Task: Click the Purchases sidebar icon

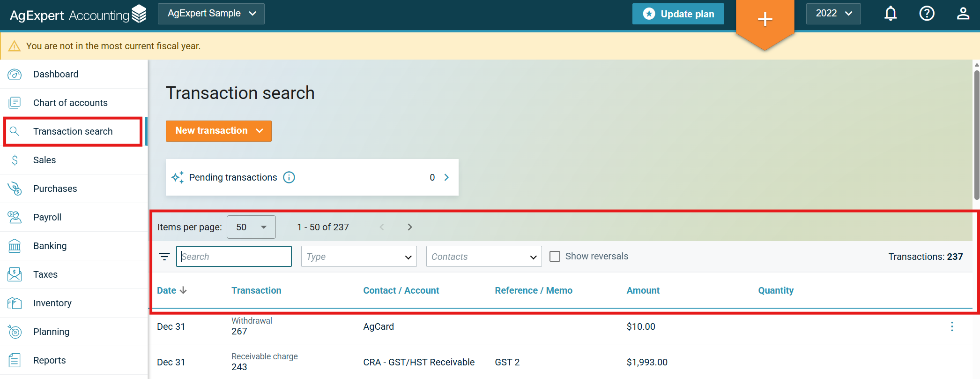Action: [x=15, y=189]
